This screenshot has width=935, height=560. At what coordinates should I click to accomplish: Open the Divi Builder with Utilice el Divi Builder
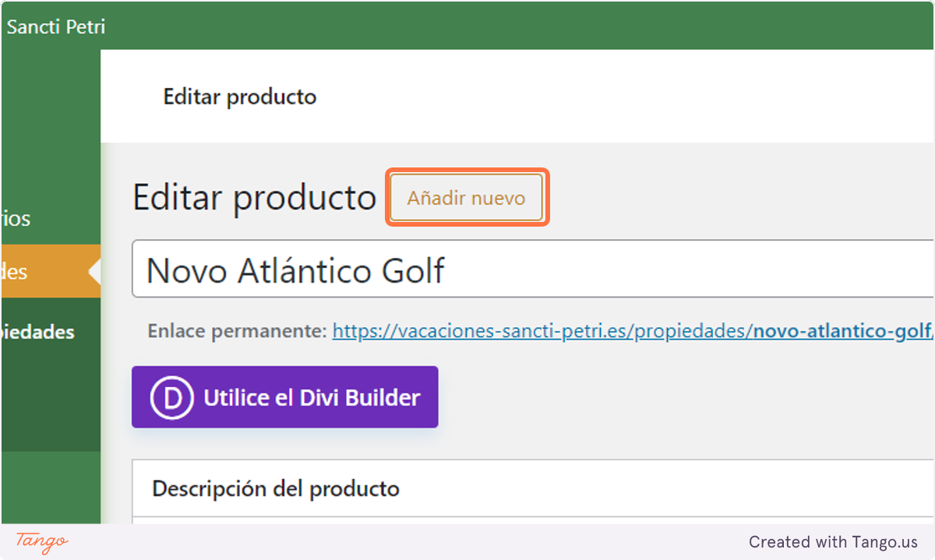(284, 397)
